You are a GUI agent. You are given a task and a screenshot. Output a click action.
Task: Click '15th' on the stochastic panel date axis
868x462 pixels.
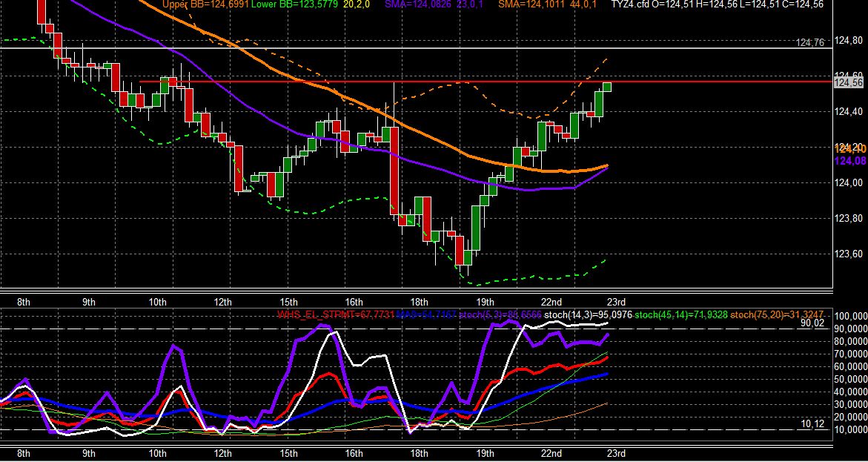click(x=288, y=454)
